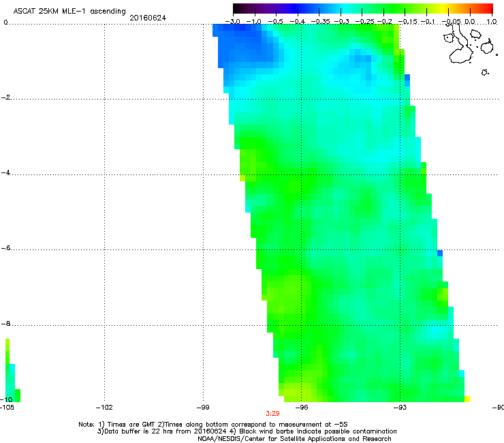This screenshot has height=443, width=504.
Task: Click the note line starting "Note: 1) Times are GMT"
Action: tap(213, 425)
